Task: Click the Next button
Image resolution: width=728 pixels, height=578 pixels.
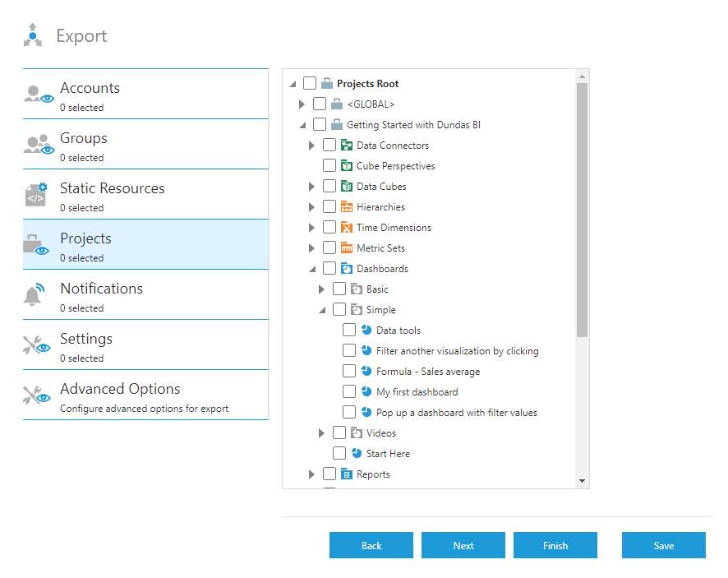Action: 463,545
